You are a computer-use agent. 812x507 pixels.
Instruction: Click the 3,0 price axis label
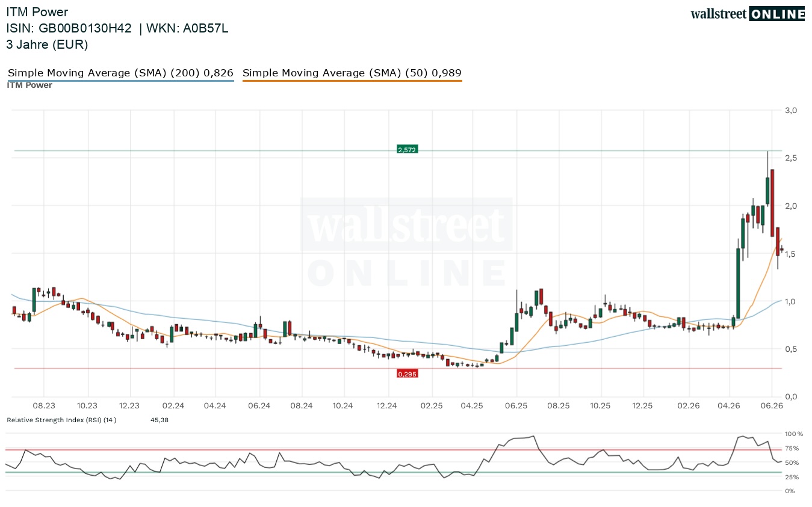tap(791, 110)
